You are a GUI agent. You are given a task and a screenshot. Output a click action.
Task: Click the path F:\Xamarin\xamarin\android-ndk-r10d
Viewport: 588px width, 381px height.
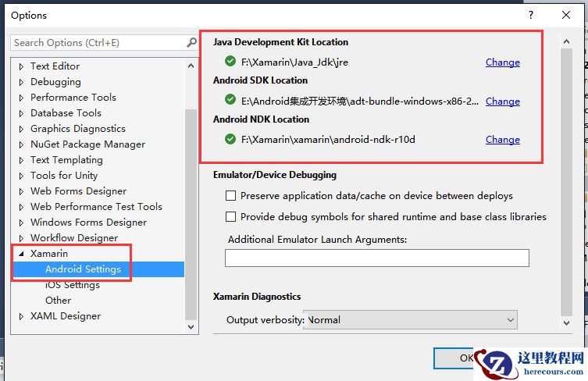click(x=328, y=140)
